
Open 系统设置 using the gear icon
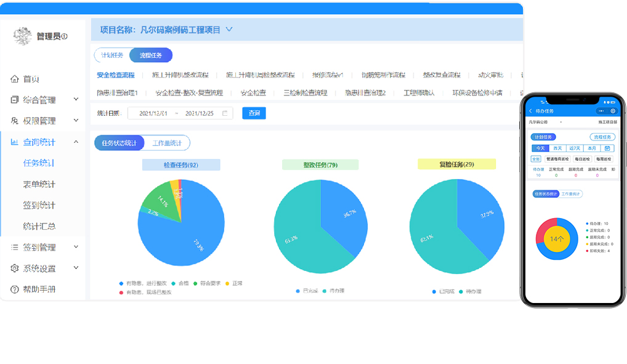(15, 267)
